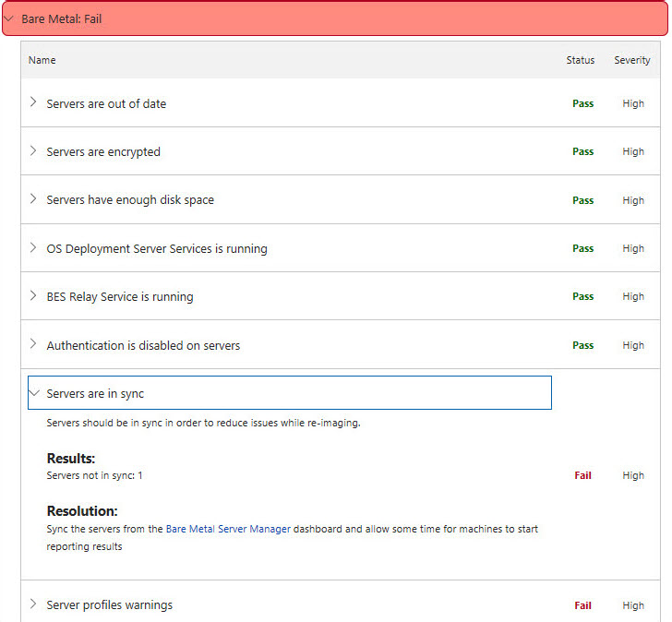Screen dimensions: 672x622
Task: Expand BES Relay Service is running row
Action: click(34, 296)
